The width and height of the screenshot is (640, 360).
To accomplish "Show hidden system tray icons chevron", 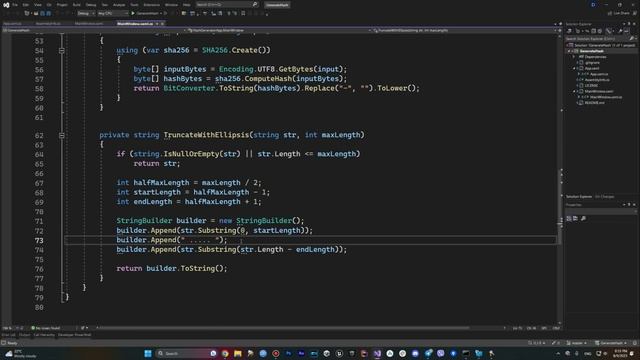I will click(x=558, y=353).
